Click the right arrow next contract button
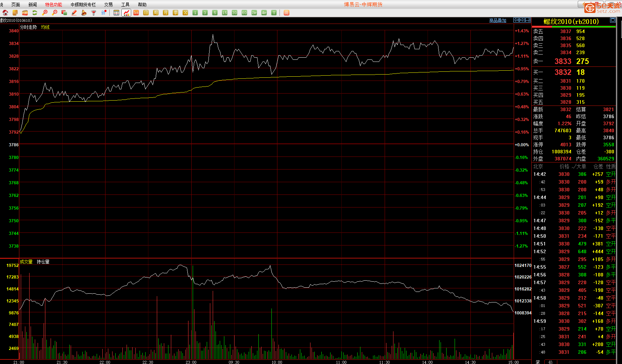The width and height of the screenshot is (622, 364). click(x=522, y=20)
